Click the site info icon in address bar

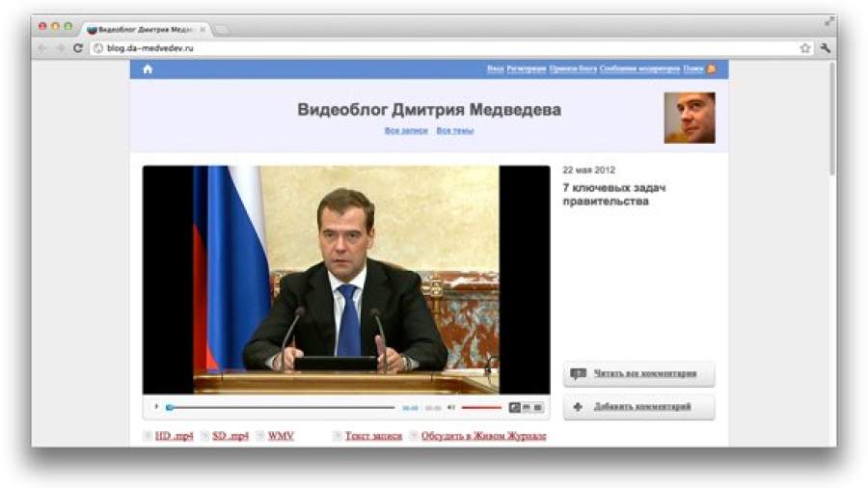tap(98, 48)
